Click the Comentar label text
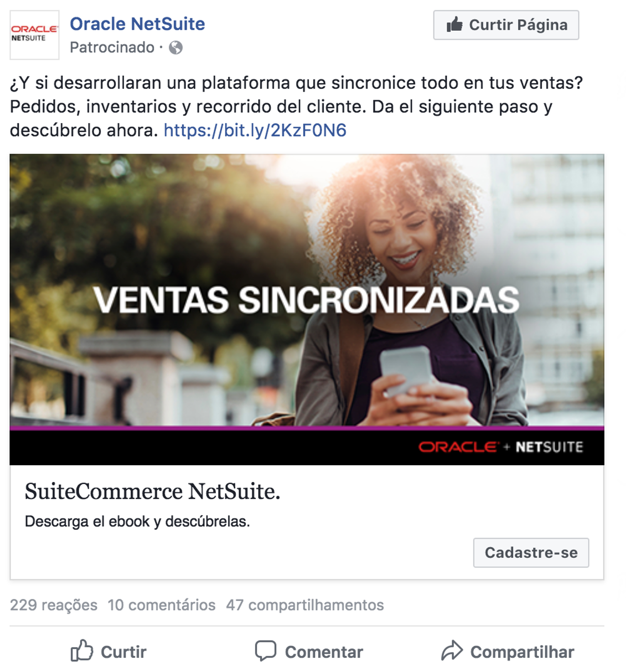The width and height of the screenshot is (626, 672). 324,652
